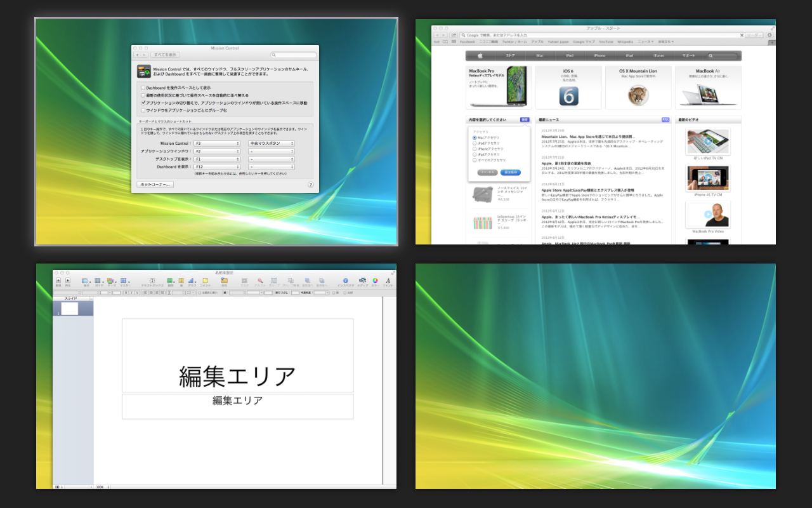Viewport: 812px width, 508px height.
Task: Click the help question mark in Mission Control
Action: pos(311,185)
